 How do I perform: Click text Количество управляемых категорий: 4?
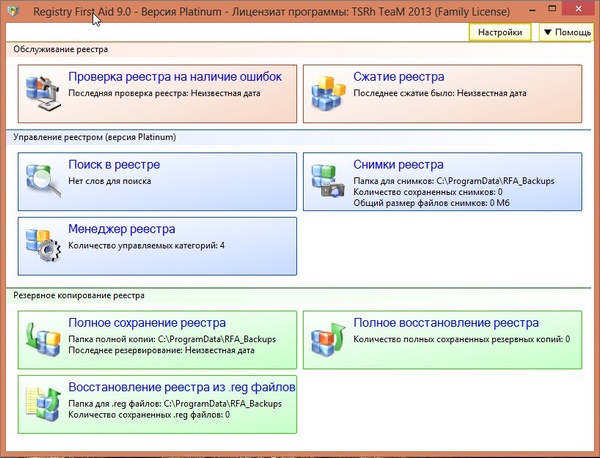146,245
